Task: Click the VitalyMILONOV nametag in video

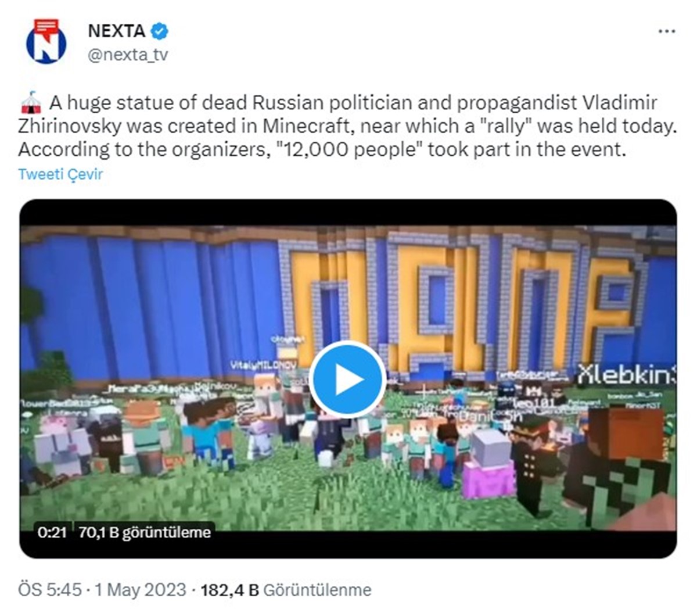Action: point(264,365)
